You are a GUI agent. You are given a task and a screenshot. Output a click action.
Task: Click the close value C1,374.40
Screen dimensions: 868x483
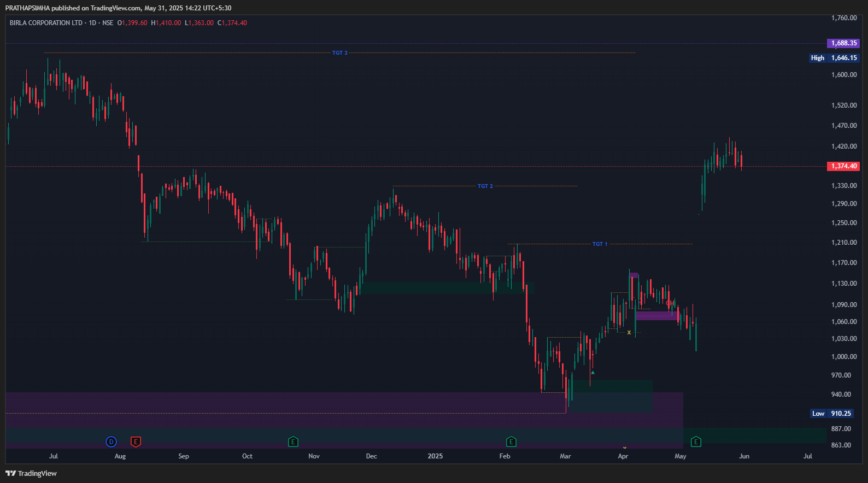pyautogui.click(x=232, y=23)
